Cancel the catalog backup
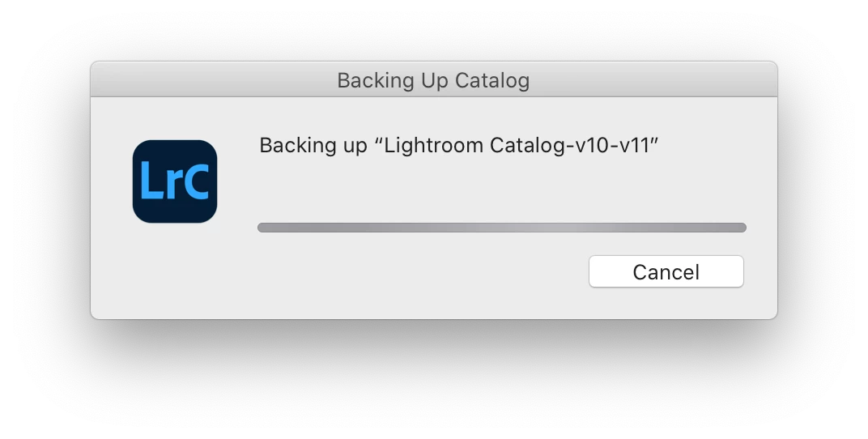 [666, 271]
